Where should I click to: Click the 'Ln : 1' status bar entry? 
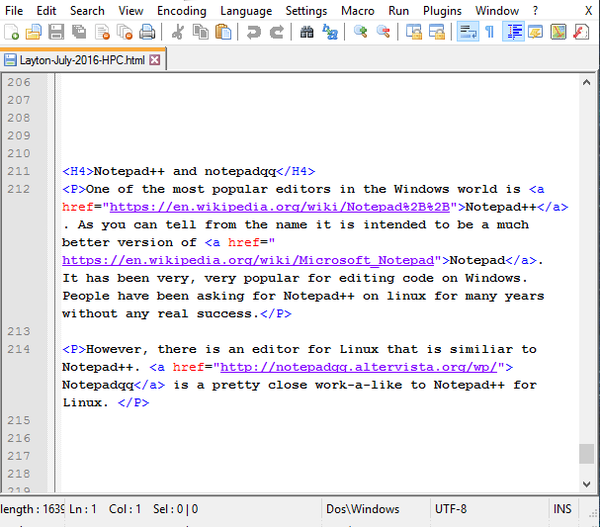[x=83, y=509]
